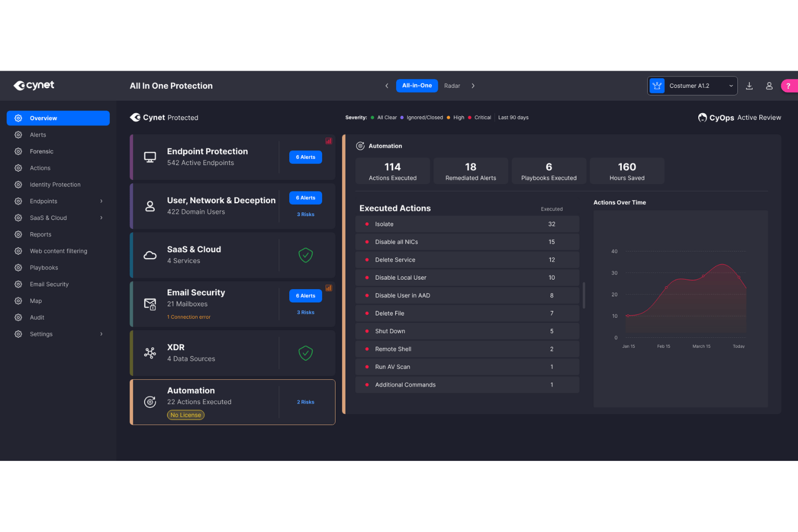Click the Feb 15 chart data point
The height and width of the screenshot is (532, 798).
click(666, 287)
